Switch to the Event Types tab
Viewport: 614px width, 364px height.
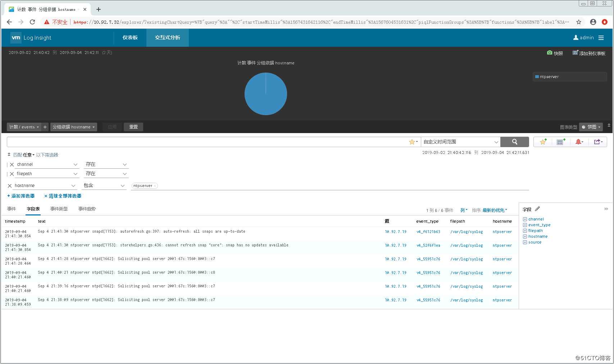tap(59, 209)
